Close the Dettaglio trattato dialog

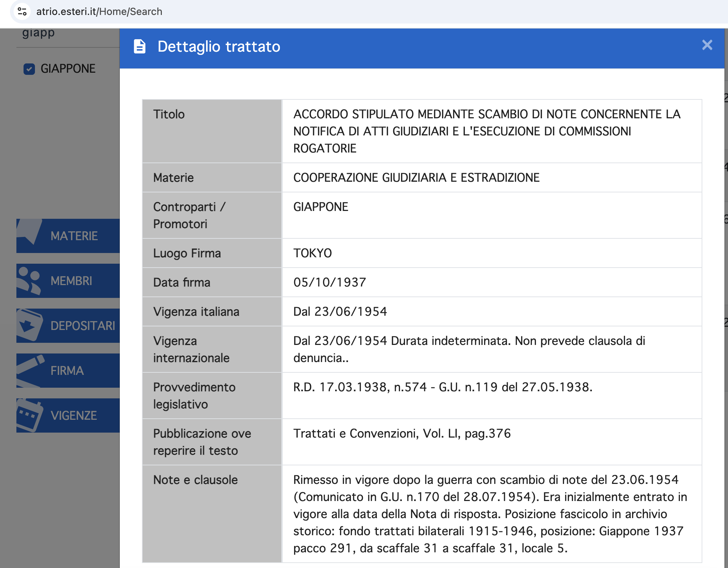707,45
